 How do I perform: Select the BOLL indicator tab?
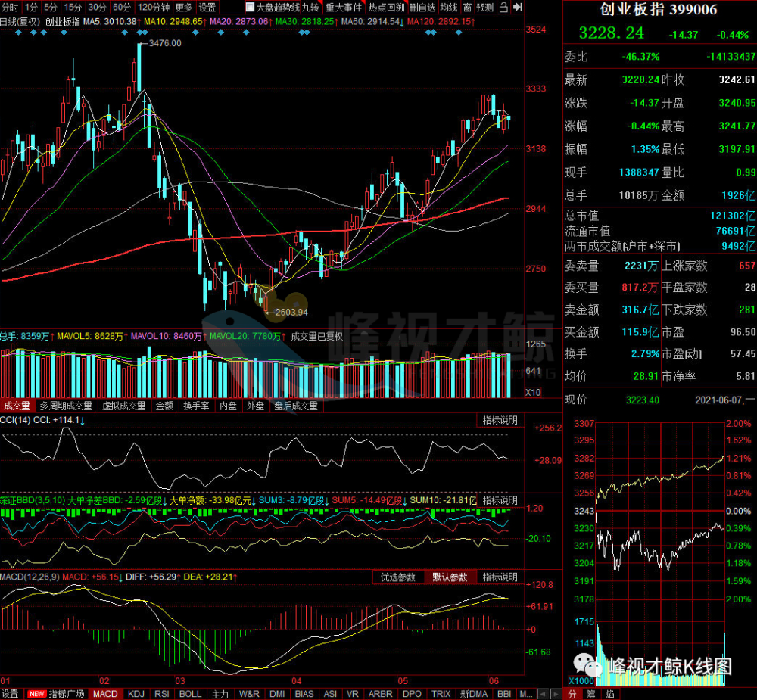pos(190,694)
